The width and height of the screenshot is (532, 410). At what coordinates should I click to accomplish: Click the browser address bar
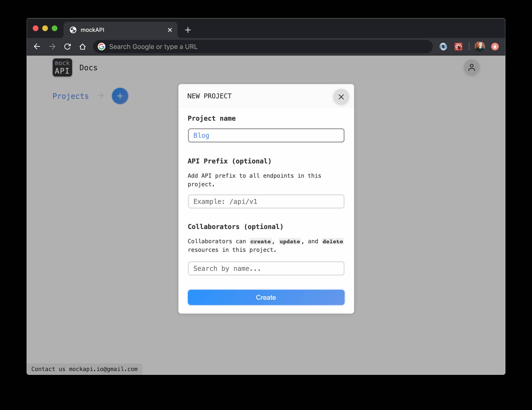(263, 47)
